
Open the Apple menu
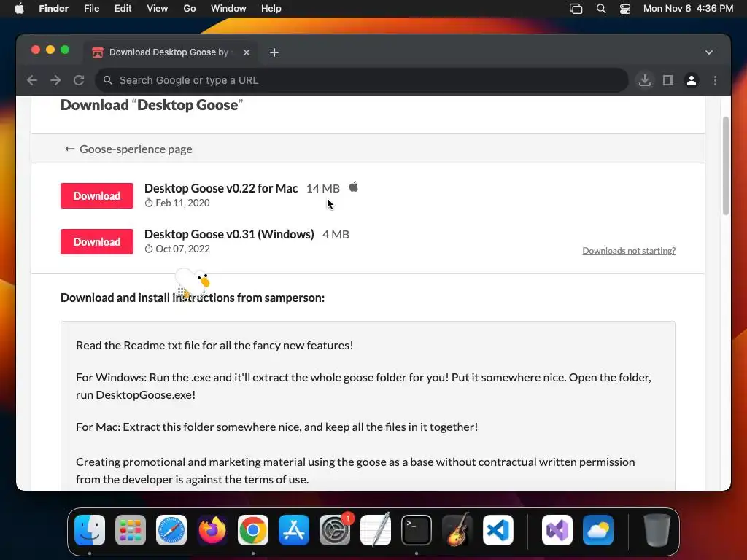pos(19,9)
